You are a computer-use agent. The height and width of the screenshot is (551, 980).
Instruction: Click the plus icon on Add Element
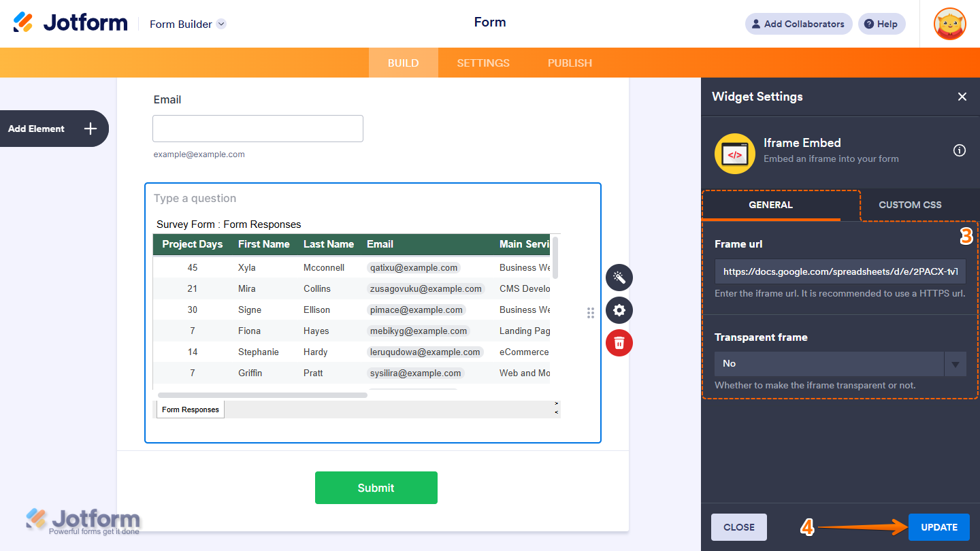91,129
